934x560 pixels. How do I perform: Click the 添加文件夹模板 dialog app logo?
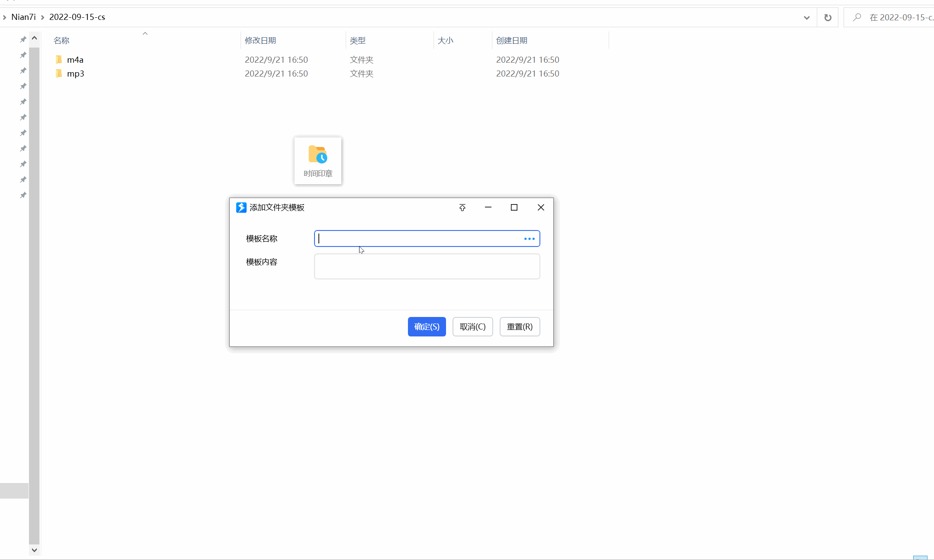(x=241, y=208)
